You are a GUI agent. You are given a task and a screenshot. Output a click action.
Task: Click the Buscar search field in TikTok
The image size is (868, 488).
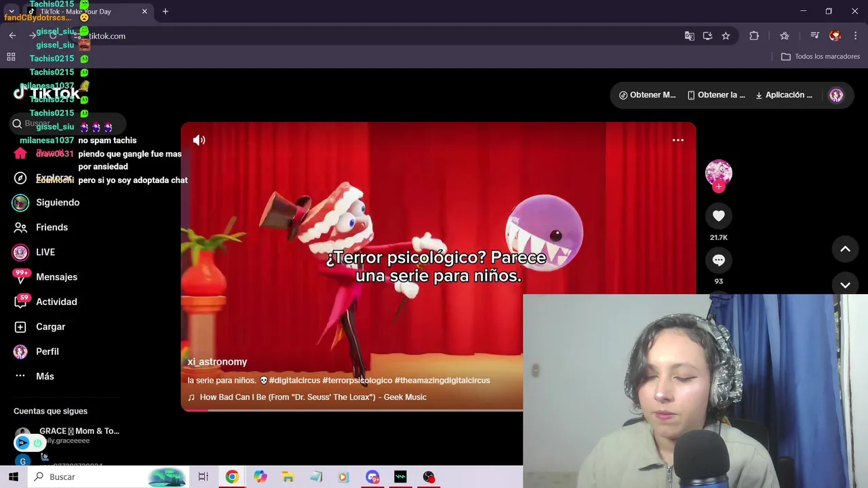68,123
